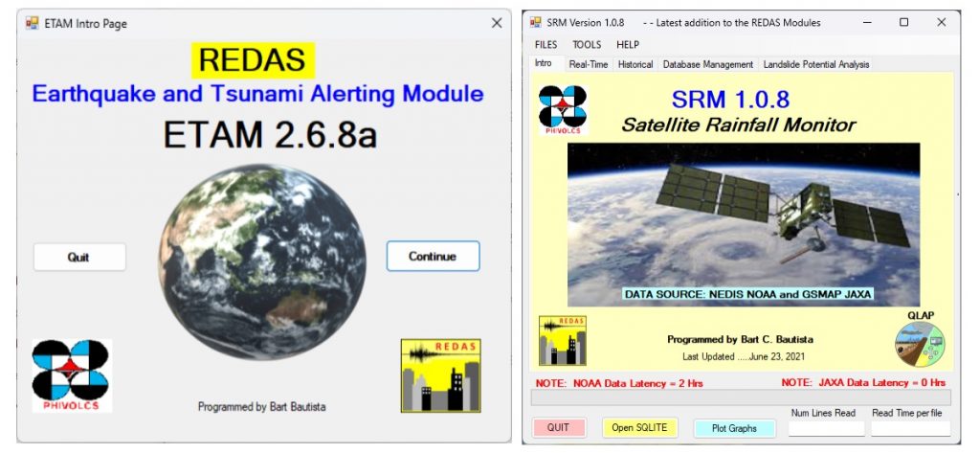Open the Landslide Potential Analysis tab
Viewport: 980px width, 453px height.
[815, 64]
